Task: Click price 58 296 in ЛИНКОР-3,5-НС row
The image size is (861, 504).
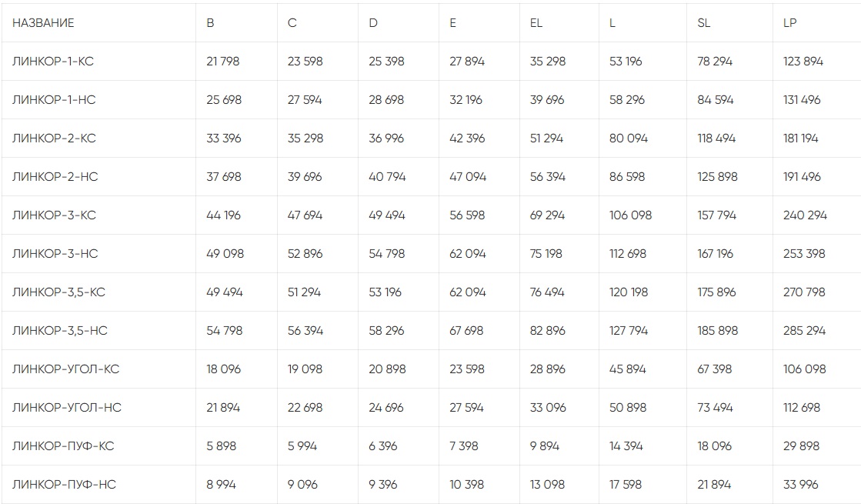Action: [386, 331]
